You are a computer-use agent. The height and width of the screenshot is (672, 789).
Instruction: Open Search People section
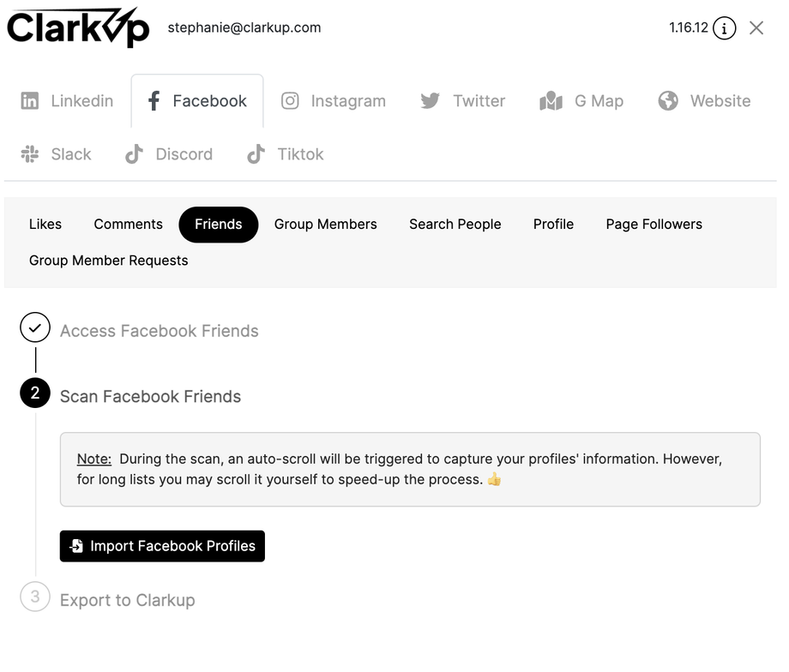[455, 225]
